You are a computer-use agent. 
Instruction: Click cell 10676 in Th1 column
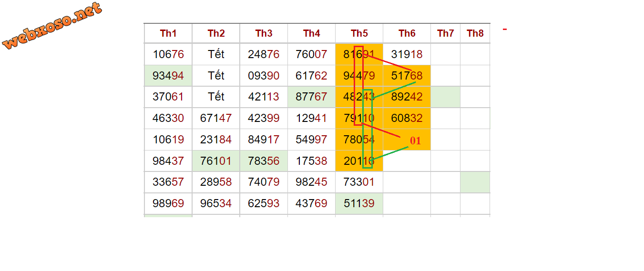[168, 54]
